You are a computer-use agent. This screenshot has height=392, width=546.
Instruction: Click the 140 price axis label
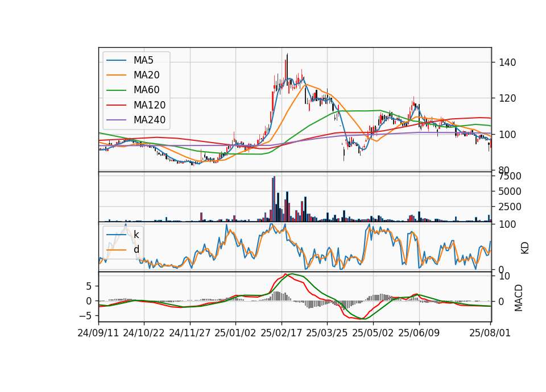[x=507, y=62]
